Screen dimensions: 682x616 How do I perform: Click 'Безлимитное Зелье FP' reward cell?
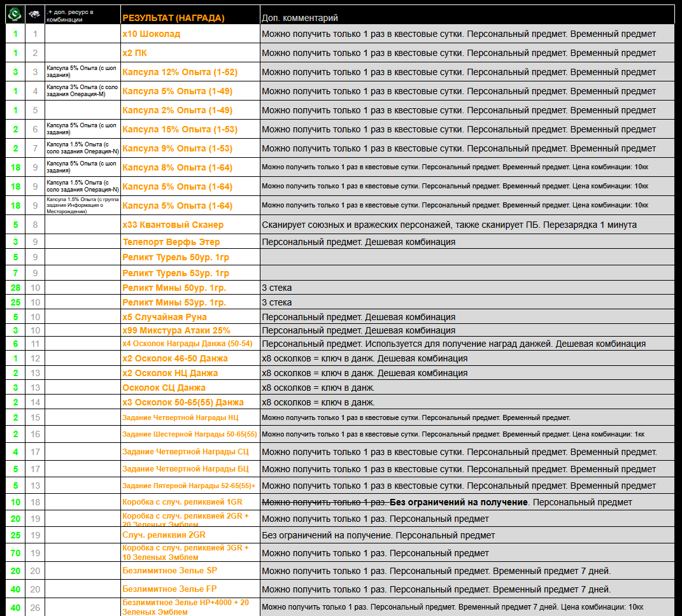169,589
